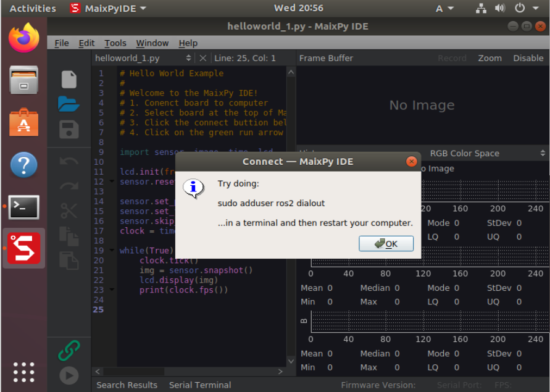Screen dimensions: 550x392
Task: Open the RGB Color Space dropdown
Action: (x=487, y=153)
